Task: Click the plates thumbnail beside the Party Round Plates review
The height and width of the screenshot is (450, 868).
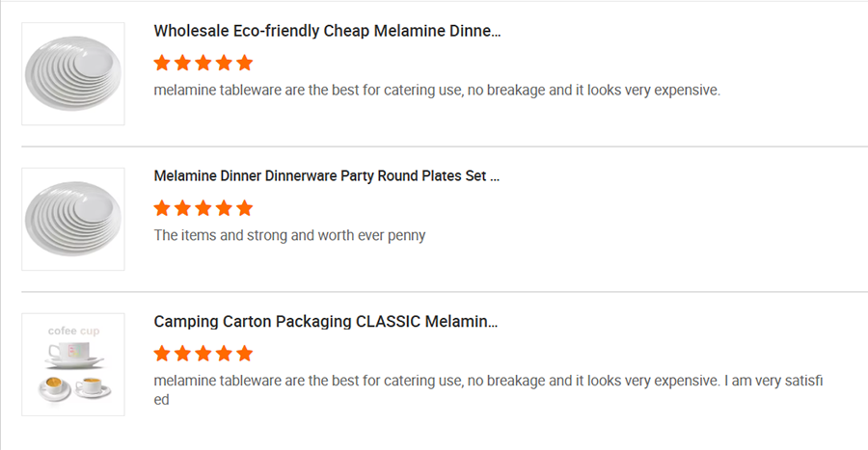Action: tap(73, 219)
